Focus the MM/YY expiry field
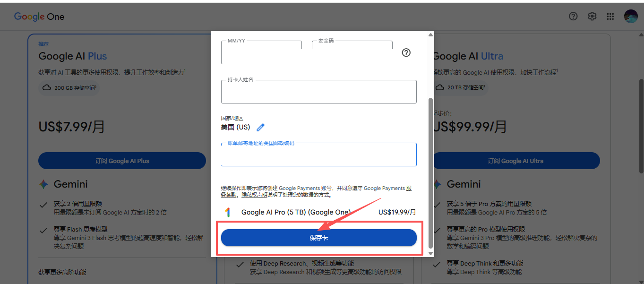644x284 pixels. pos(261,52)
